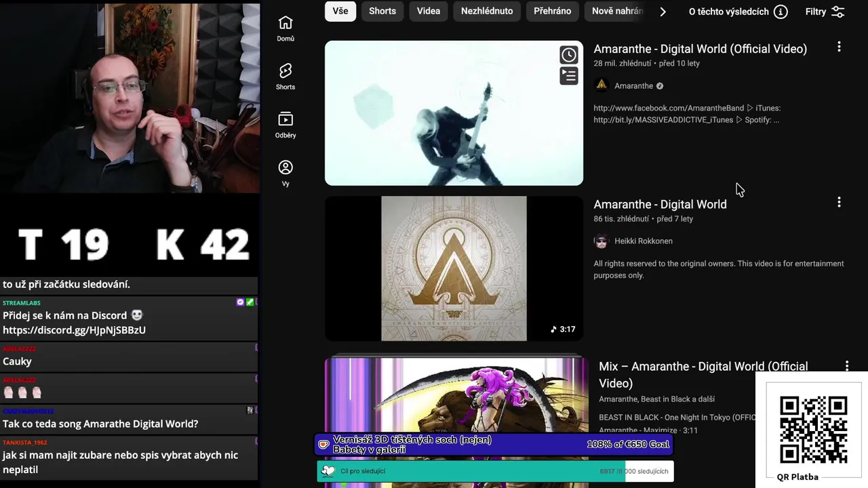Image resolution: width=868 pixels, height=488 pixels.
Task: Click All rights reserved description text
Action: click(719, 269)
